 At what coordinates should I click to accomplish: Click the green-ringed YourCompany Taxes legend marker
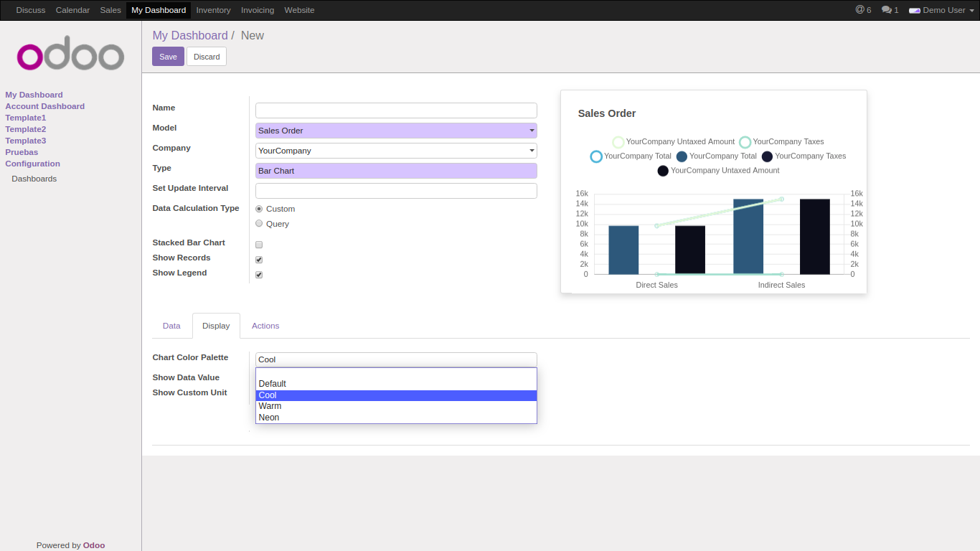click(x=745, y=142)
